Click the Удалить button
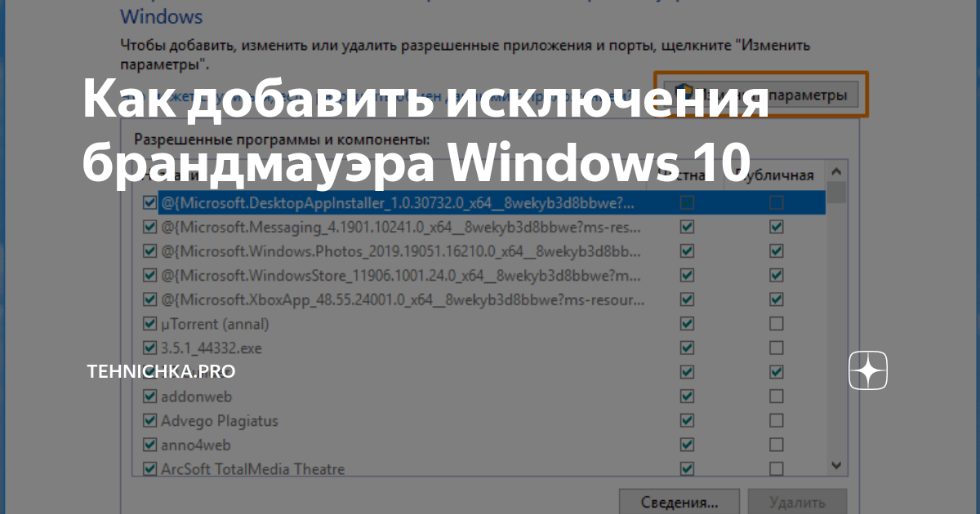This screenshot has height=514, width=980. point(797,502)
